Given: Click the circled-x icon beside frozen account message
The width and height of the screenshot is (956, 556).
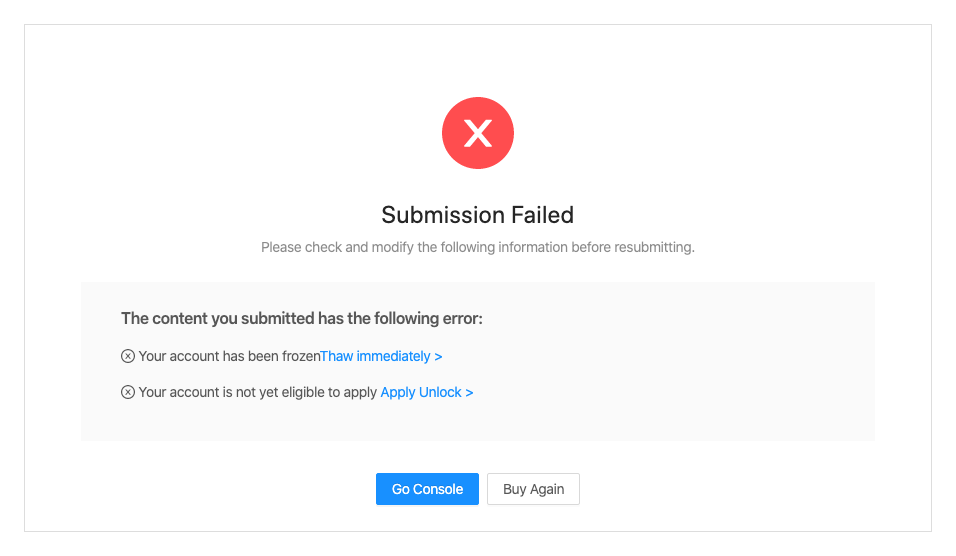Looking at the screenshot, I should [128, 356].
